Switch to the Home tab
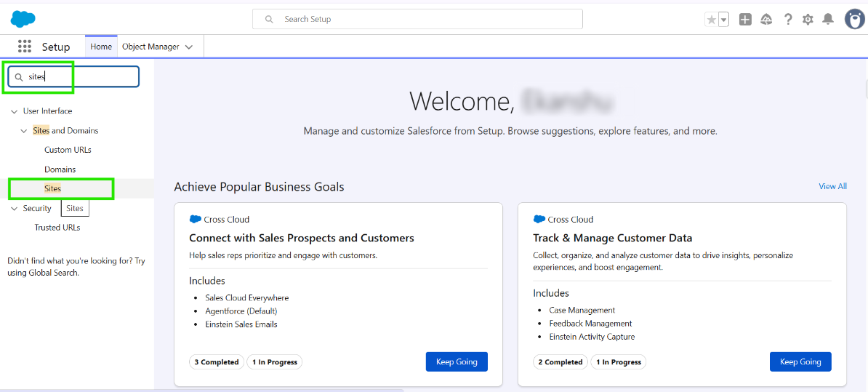The width and height of the screenshot is (868, 392). coord(101,47)
